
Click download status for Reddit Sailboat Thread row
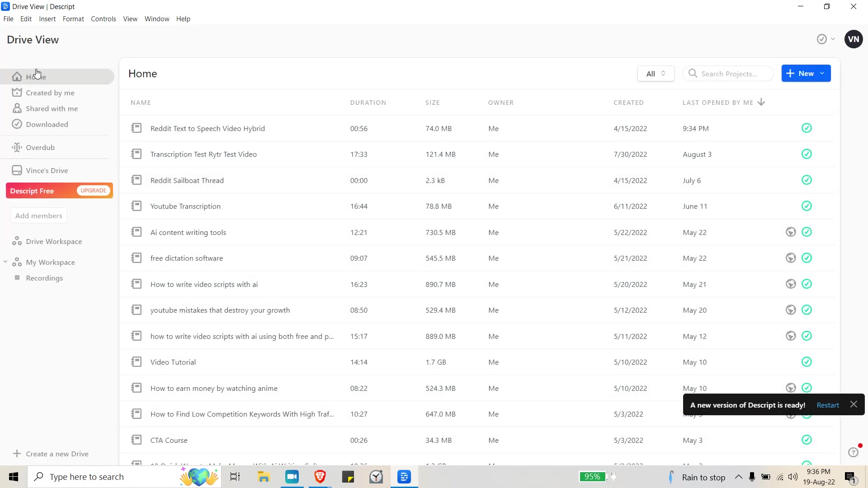pyautogui.click(x=807, y=180)
